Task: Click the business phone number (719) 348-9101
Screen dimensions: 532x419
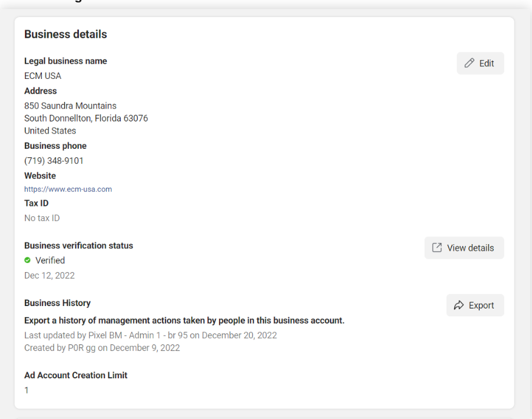Action: point(54,161)
